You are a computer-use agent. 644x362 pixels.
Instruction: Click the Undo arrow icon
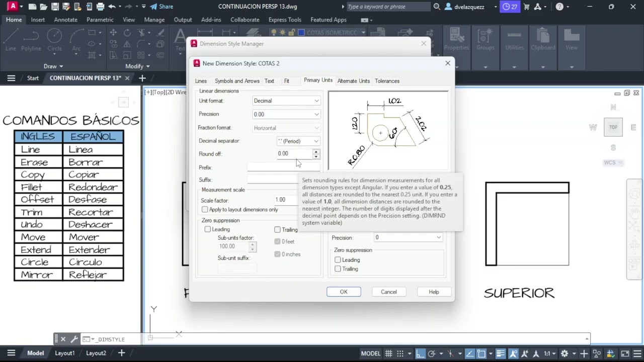click(x=111, y=7)
